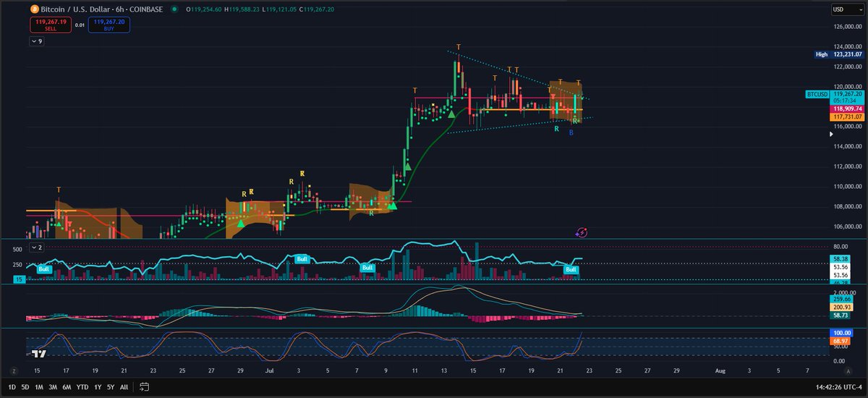Viewport: 868px width, 398px height.
Task: Click the TradingView logo in bottom pane
Action: 38,353
